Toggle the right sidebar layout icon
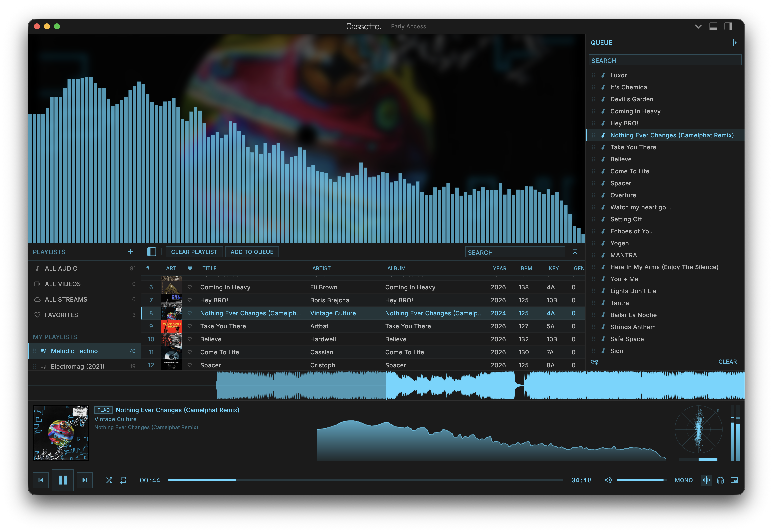The image size is (773, 532). point(728,27)
